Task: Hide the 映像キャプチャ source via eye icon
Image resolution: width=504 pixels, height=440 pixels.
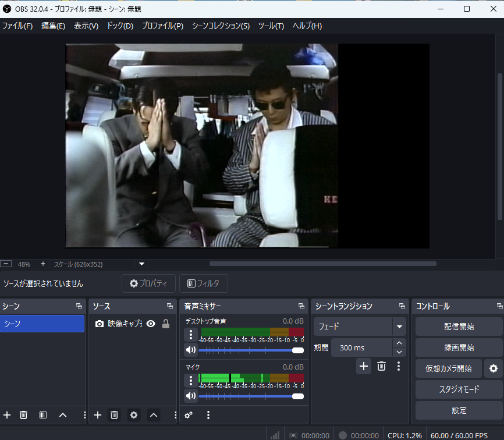Action: [x=151, y=324]
